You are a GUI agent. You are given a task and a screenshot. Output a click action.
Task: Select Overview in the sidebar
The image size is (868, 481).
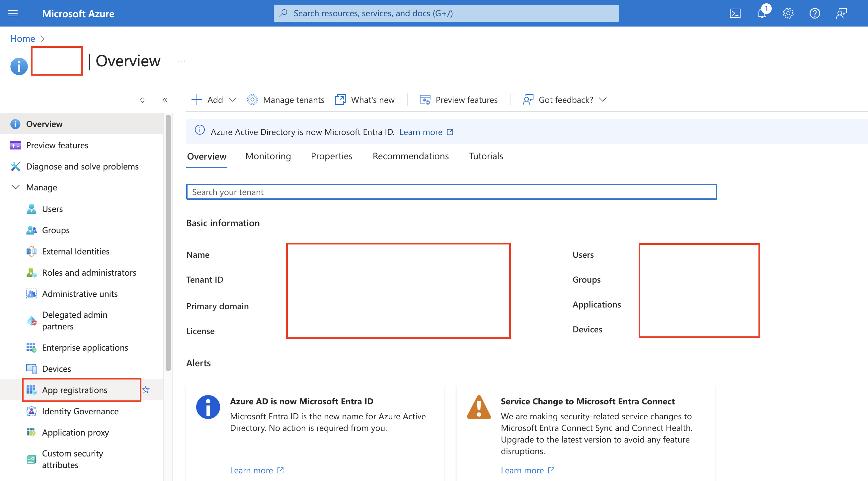pos(82,124)
